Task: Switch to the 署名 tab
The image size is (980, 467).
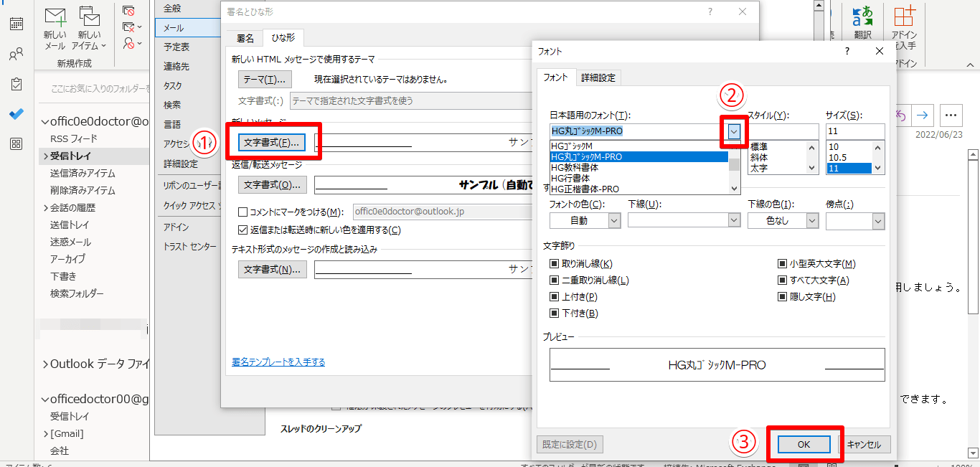Action: 245,38
